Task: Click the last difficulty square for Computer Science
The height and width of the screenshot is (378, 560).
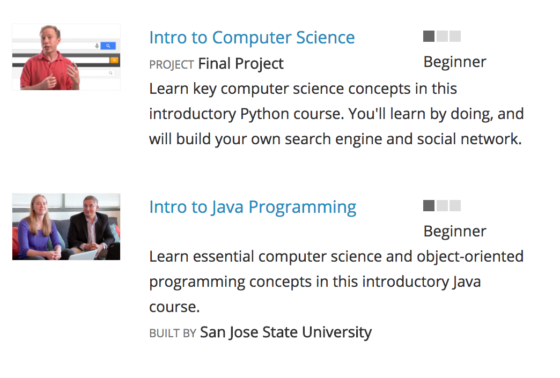Action: (x=455, y=36)
